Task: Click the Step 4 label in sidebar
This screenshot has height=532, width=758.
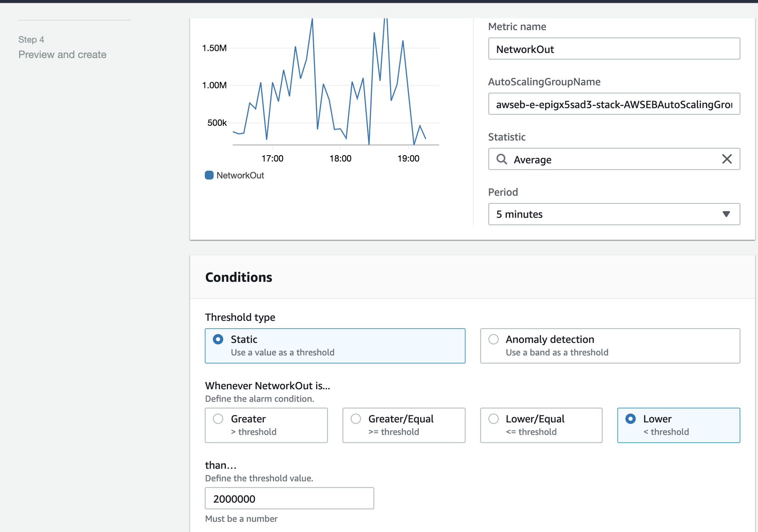Action: [31, 39]
